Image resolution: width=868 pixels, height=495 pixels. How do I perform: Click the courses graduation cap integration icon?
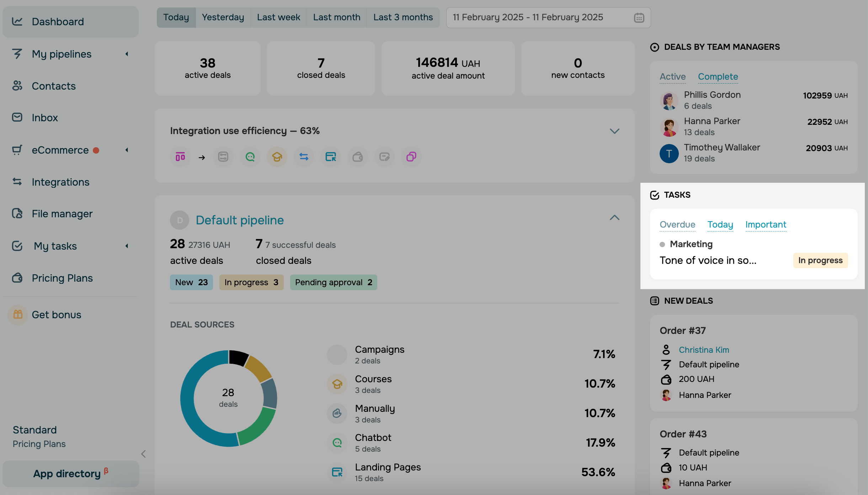[x=277, y=157]
